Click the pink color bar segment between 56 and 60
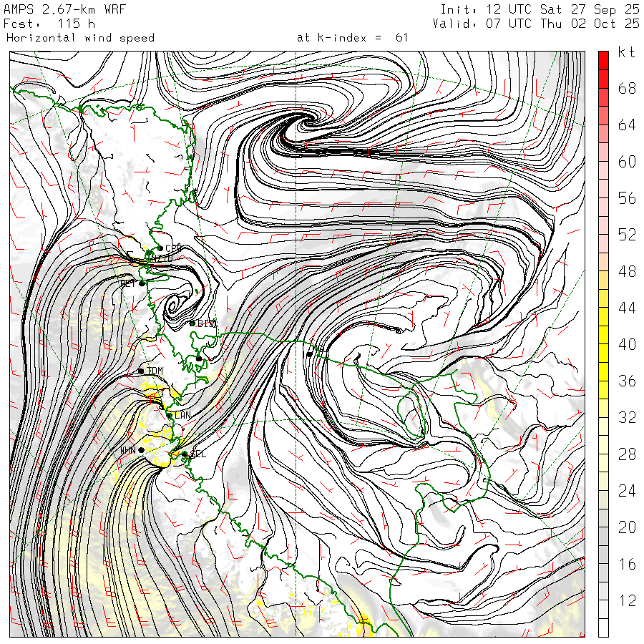Screen dimensions: 644x644 coord(603,180)
